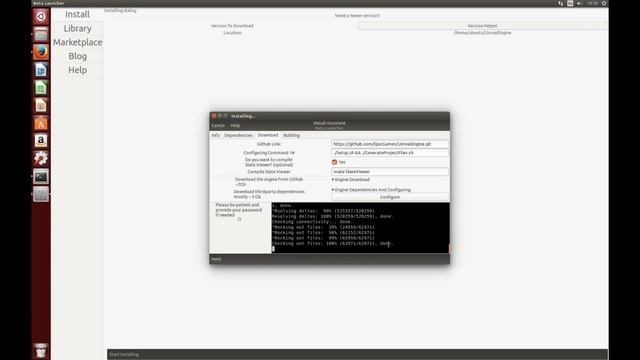The width and height of the screenshot is (640, 360).
Task: Switch to the Info tab
Action: click(216, 135)
